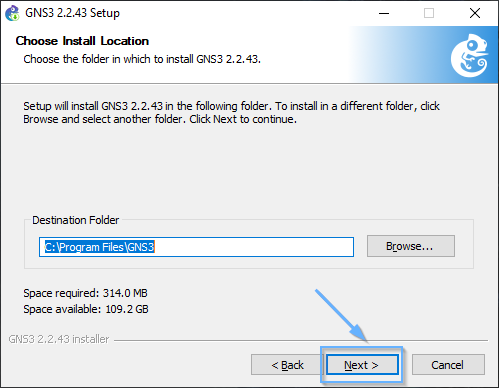Click the Space available: 109.2 GB text

(x=86, y=309)
